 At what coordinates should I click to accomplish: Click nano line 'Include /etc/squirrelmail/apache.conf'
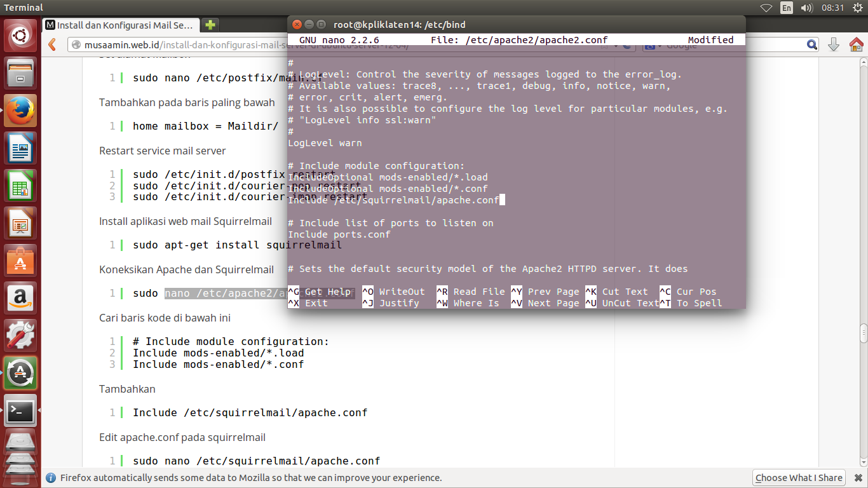(393, 200)
